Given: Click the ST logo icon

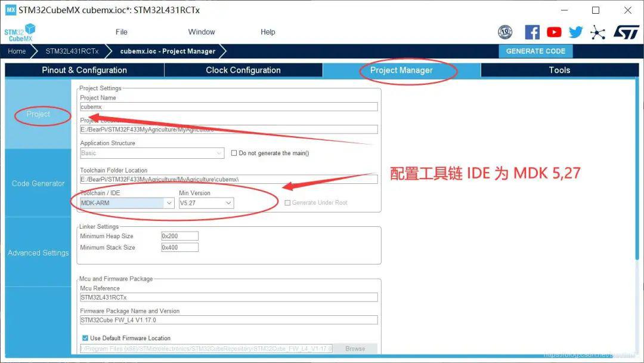Looking at the screenshot, I should 626,32.
